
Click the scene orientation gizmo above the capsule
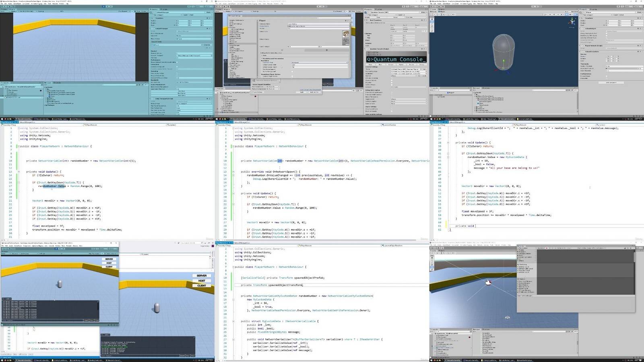572,21
